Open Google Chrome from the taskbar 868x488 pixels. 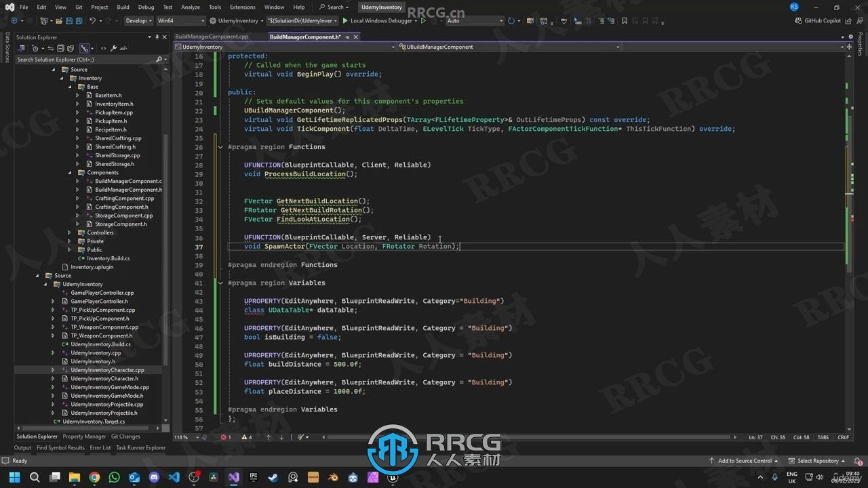[x=94, y=478]
